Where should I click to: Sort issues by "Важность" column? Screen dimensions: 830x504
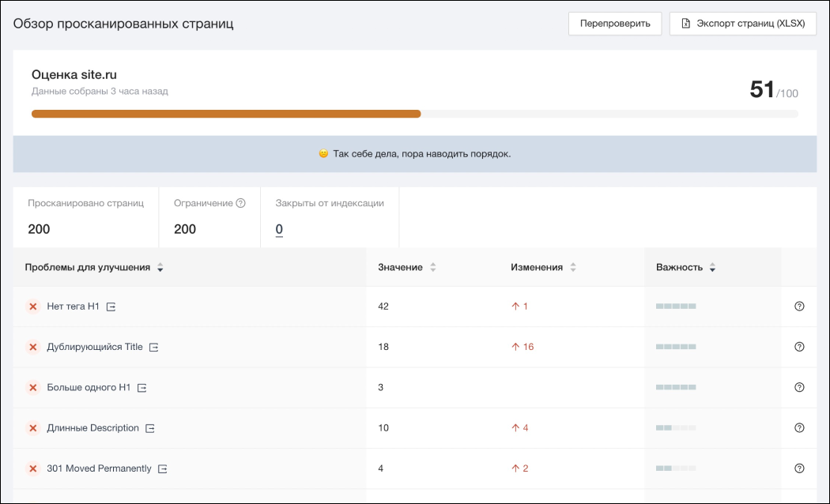[x=713, y=267]
